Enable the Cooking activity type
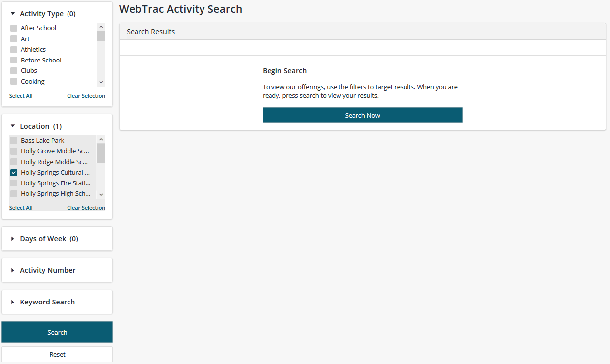The image size is (610, 364). click(x=13, y=81)
